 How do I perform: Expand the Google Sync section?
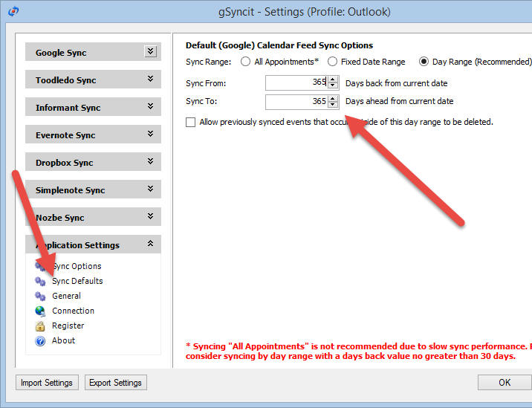click(x=150, y=51)
